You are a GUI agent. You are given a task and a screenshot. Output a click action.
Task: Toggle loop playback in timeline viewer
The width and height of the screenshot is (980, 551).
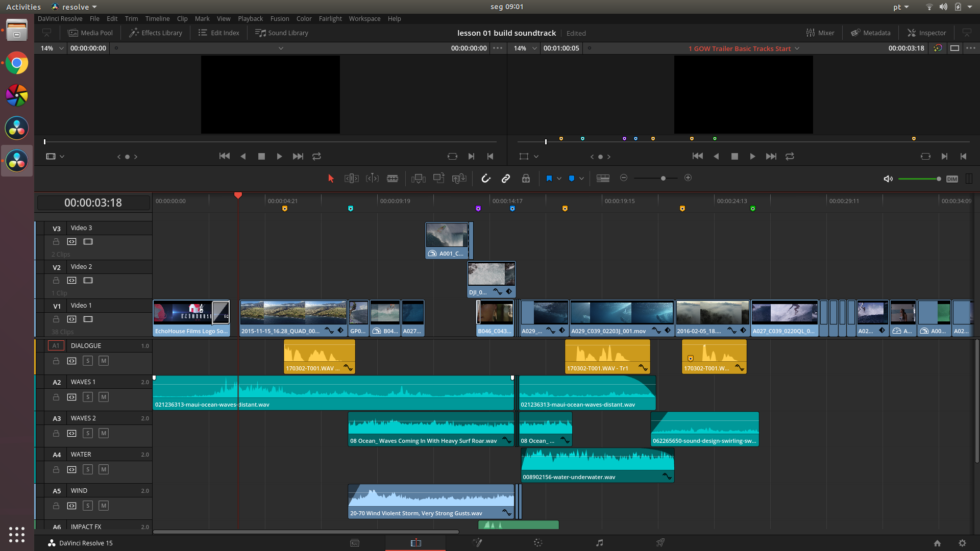tap(790, 157)
